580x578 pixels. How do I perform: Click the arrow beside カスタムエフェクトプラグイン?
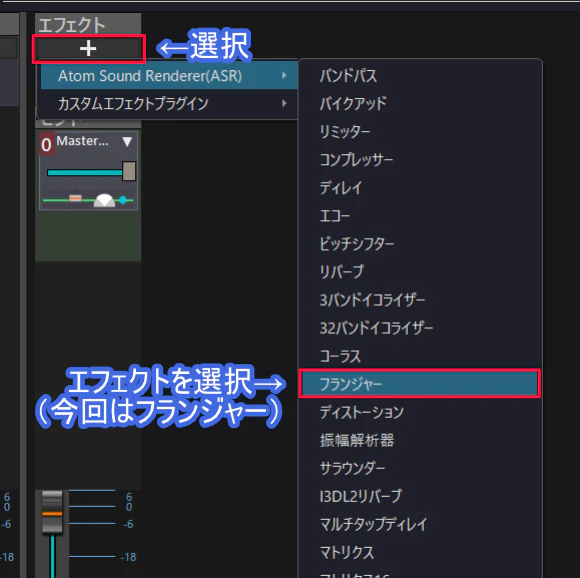tap(284, 103)
